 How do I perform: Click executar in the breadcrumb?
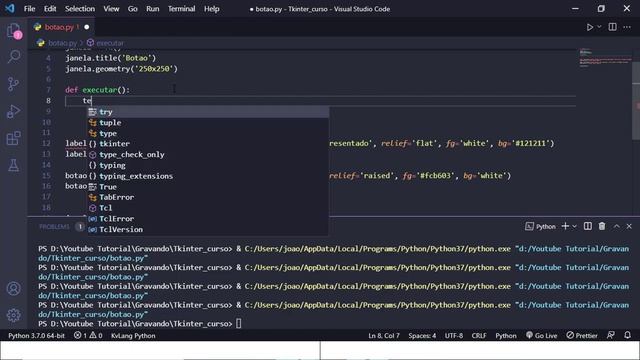point(110,43)
